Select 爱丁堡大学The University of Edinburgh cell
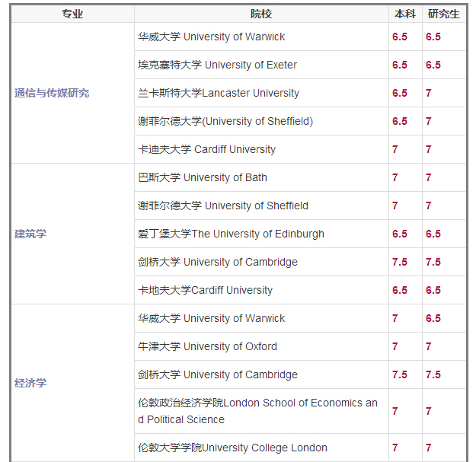Image resolution: width=476 pixels, height=462 pixels. click(261, 234)
